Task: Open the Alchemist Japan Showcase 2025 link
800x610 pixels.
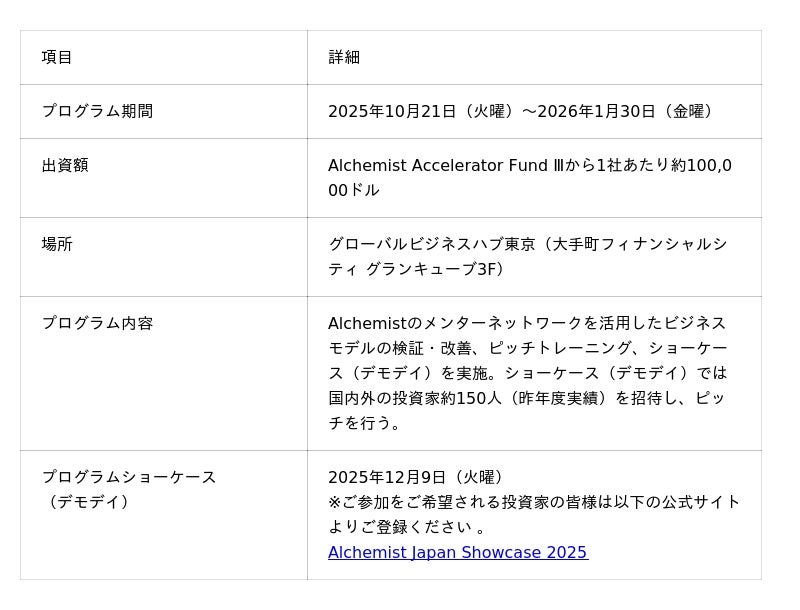Action: [457, 552]
